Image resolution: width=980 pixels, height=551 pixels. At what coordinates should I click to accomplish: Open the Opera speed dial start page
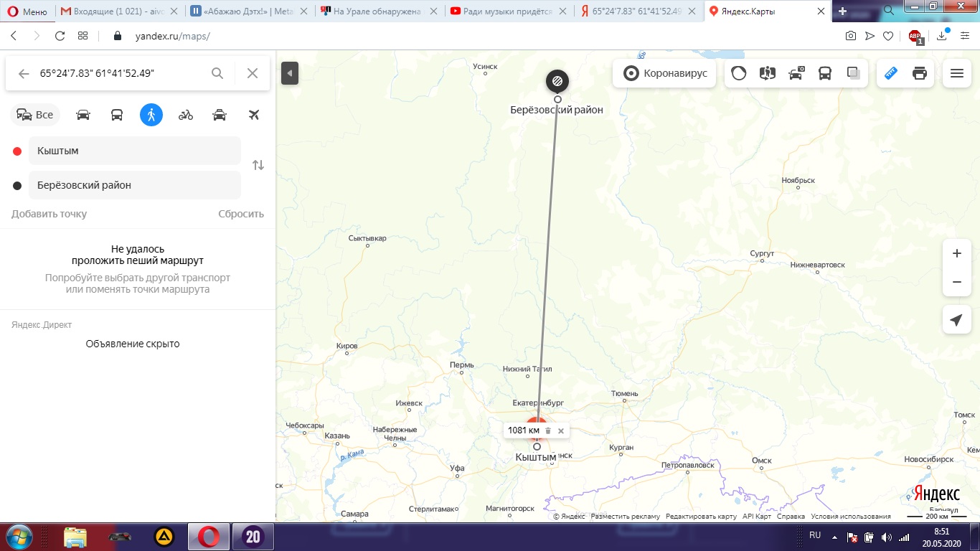(x=83, y=36)
